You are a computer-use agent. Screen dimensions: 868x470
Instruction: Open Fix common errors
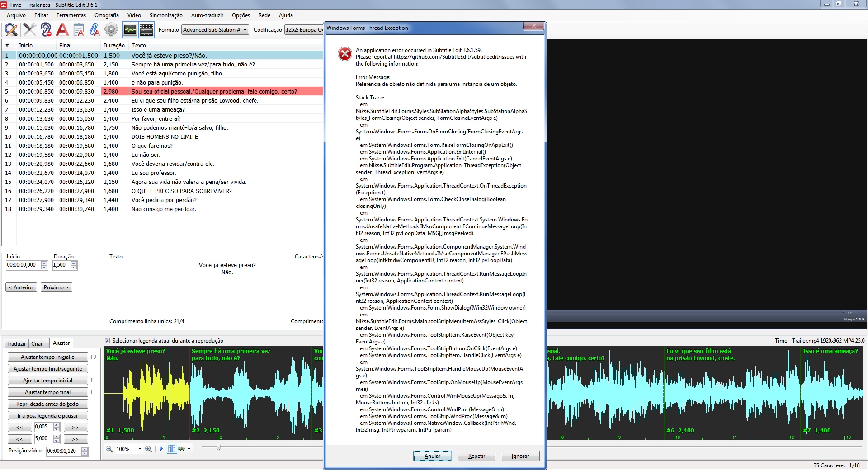pyautogui.click(x=30, y=29)
